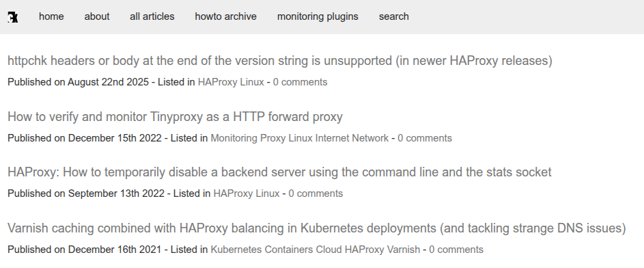The height and width of the screenshot is (268, 644).
Task: Go to the home menu item
Action: click(x=51, y=16)
